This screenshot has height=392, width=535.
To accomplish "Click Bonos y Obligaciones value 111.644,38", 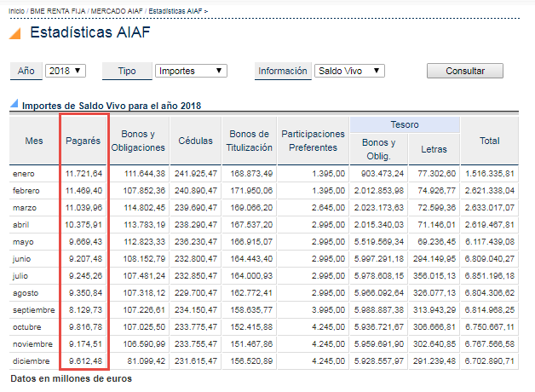I will click(x=145, y=174).
